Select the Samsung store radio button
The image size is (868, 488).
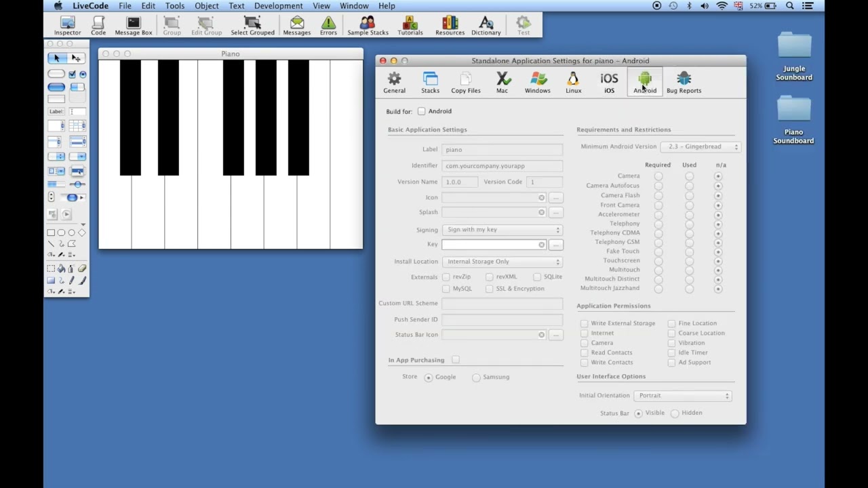476,378
